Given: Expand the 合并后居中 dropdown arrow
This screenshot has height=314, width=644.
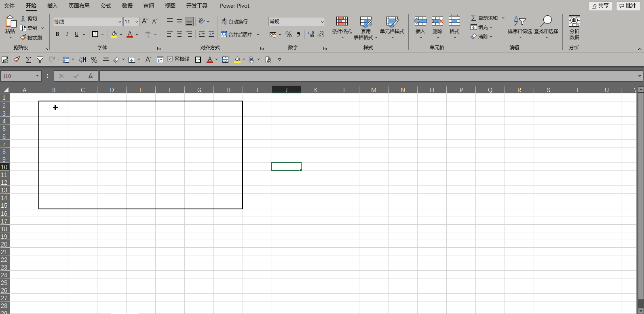Looking at the screenshot, I should pos(258,34).
